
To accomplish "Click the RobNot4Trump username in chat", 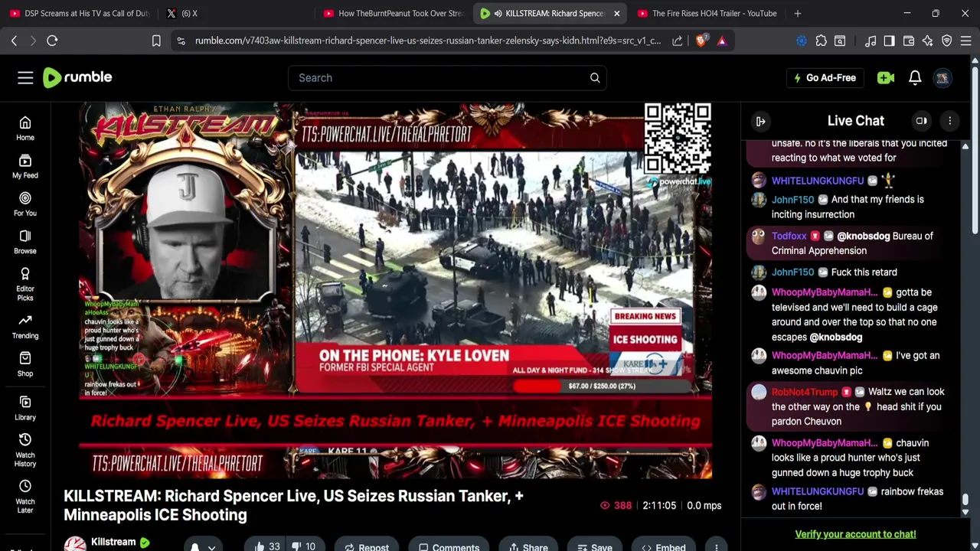I will [x=805, y=392].
